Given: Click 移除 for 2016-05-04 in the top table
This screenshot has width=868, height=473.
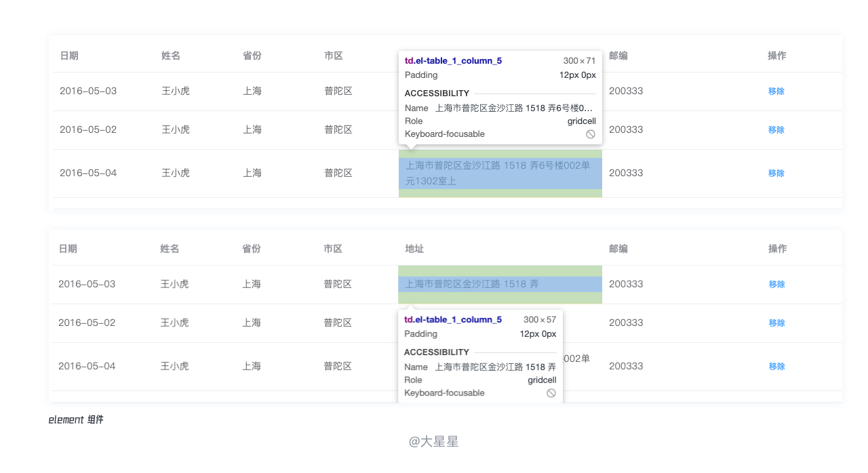Looking at the screenshot, I should (x=776, y=173).
